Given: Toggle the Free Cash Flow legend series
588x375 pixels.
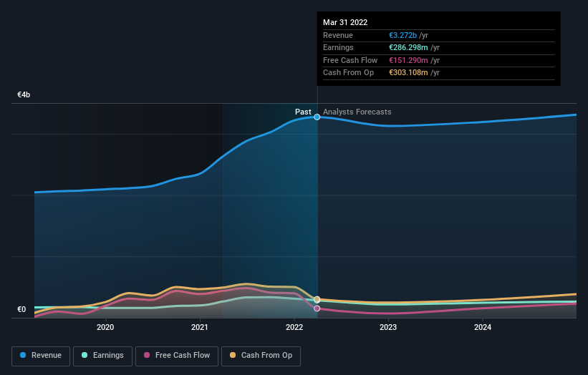Looking at the screenshot, I should [x=177, y=356].
